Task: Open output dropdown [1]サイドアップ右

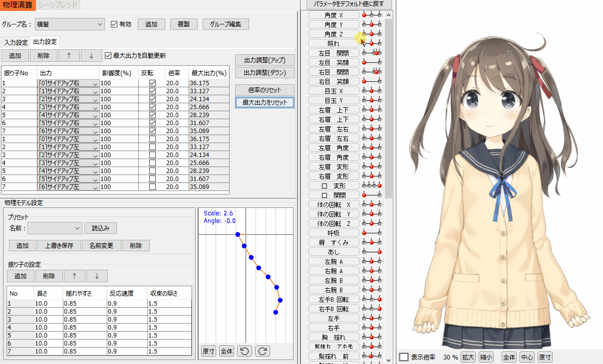Action: click(x=68, y=91)
